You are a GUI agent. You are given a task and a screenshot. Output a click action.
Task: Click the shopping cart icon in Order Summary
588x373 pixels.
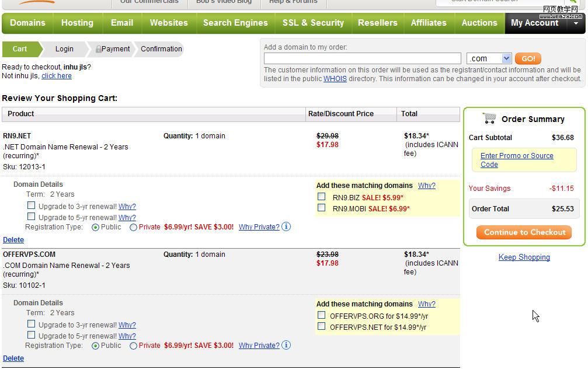tap(489, 118)
